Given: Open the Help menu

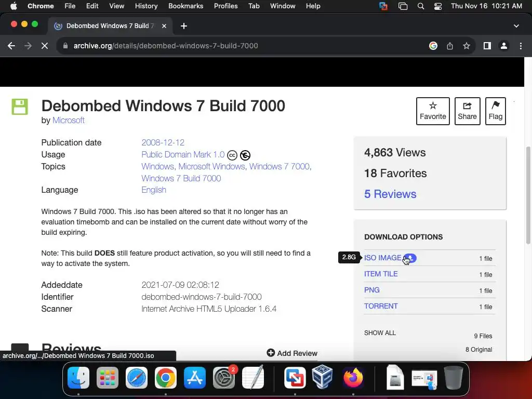Looking at the screenshot, I should coord(313,6).
